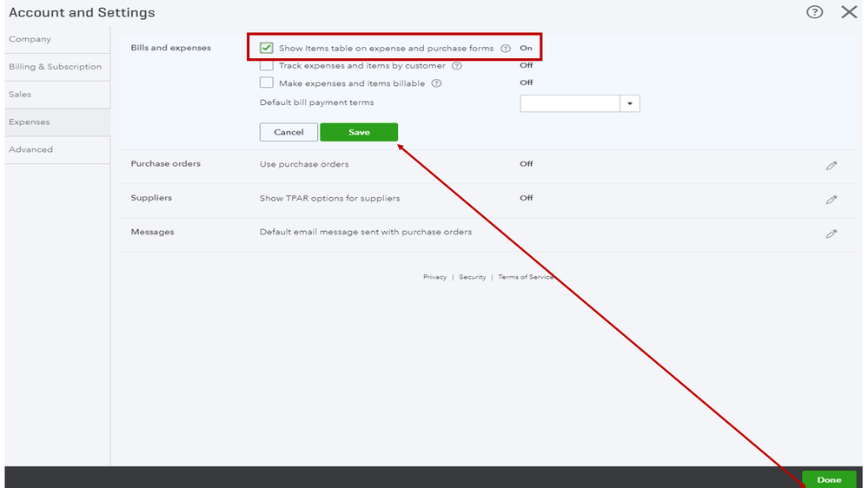The image size is (868, 488).
Task: Click the Done button
Action: tap(829, 479)
